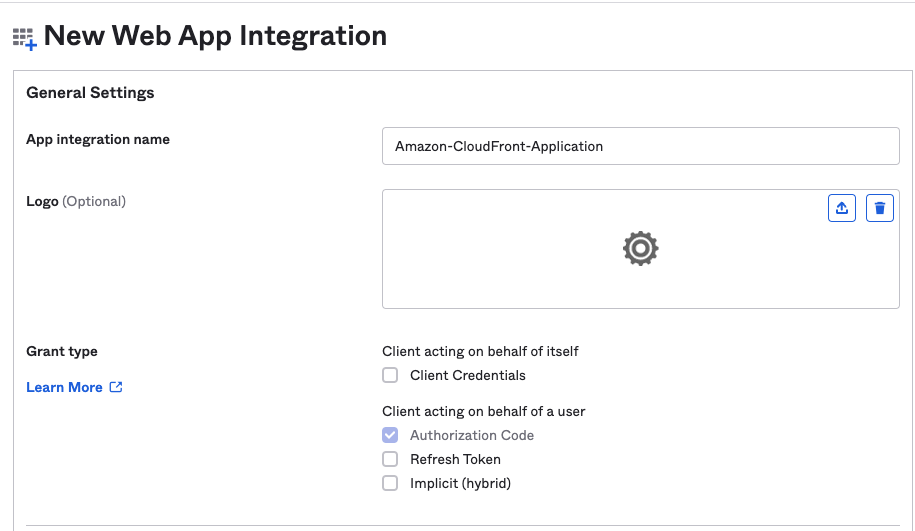
Task: Click the Grant type label
Action: point(62,351)
